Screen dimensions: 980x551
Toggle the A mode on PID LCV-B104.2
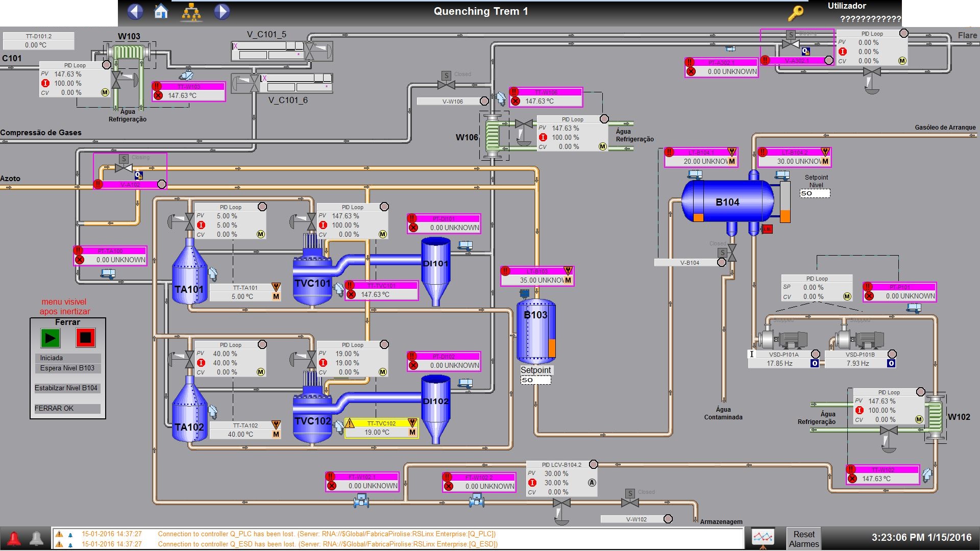(592, 483)
